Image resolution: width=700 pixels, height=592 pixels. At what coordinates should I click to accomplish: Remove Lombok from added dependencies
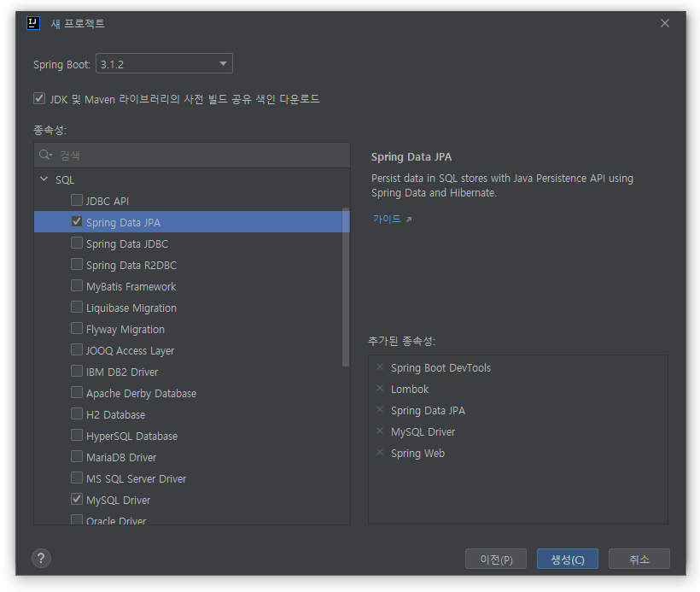(380, 389)
